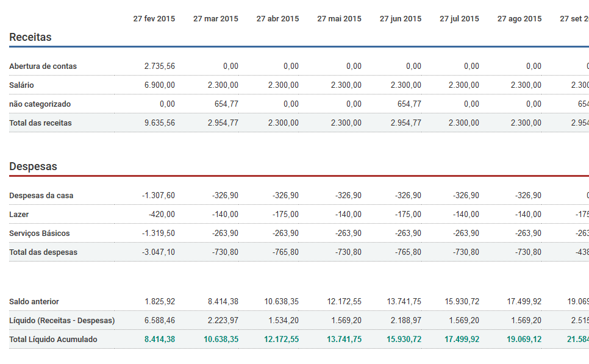
Task: Select Salário 2.300,00 in the July column
Action: 464,85
